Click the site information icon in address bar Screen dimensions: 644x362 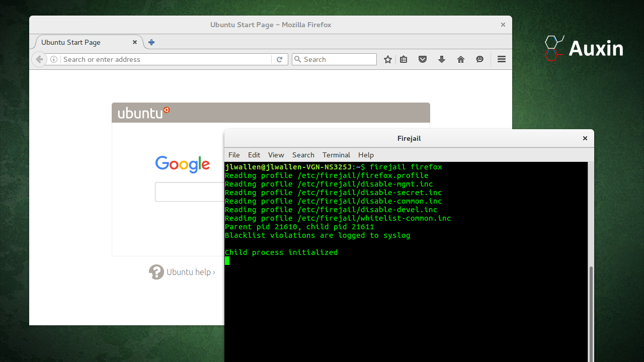click(x=54, y=59)
